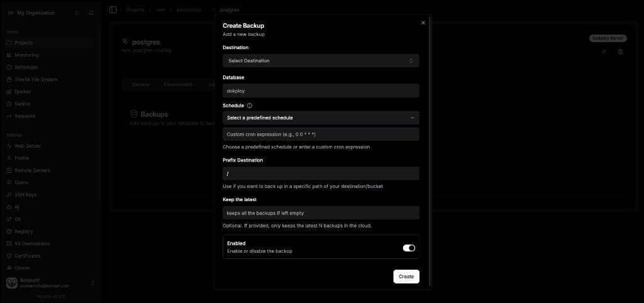The height and width of the screenshot is (303, 644).
Task: Click the production breadcrumb link
Action: [189, 9]
